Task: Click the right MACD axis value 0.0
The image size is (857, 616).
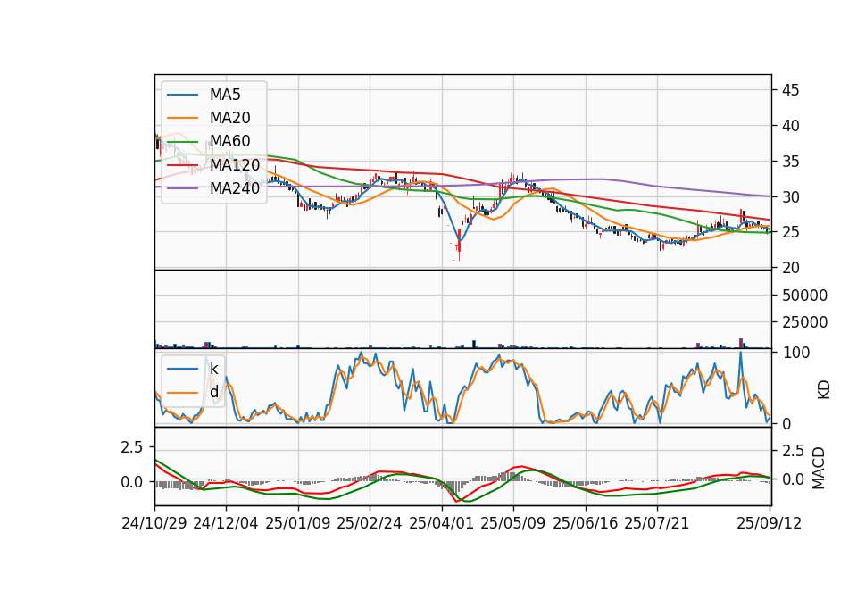Action: 793,479
